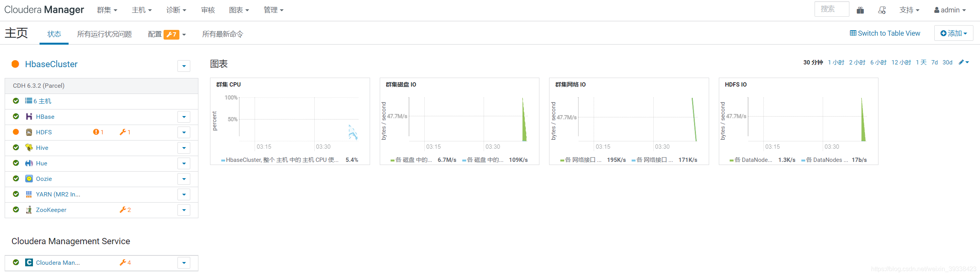Screen dimensions: 980x276
Task: Set time range to 1 小时
Action: 836,62
